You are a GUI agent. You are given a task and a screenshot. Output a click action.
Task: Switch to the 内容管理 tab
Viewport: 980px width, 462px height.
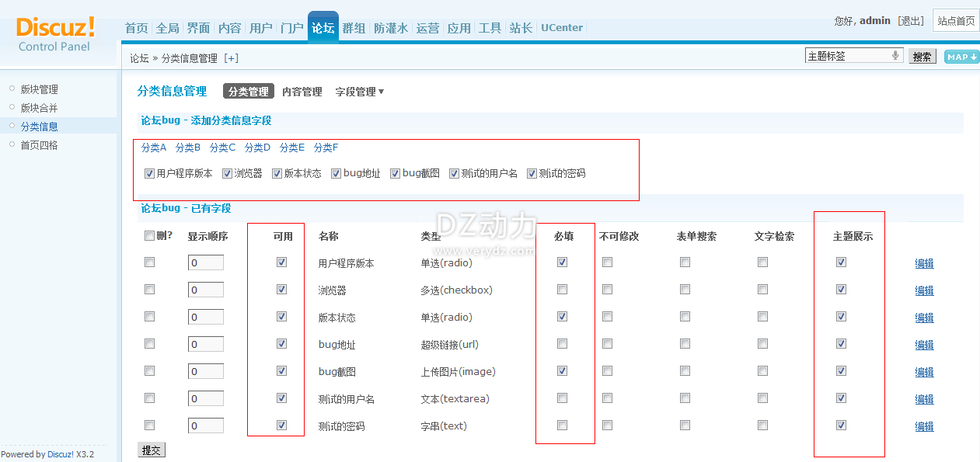pyautogui.click(x=302, y=92)
